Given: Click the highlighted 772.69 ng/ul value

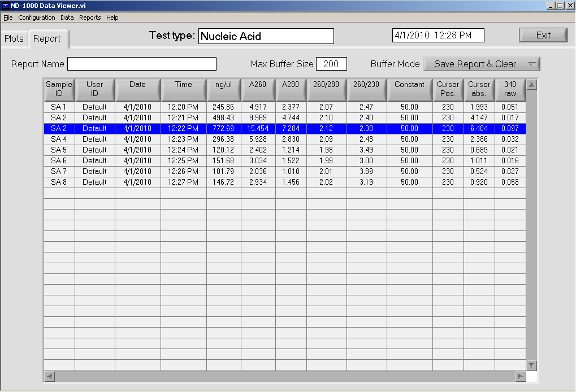Looking at the screenshot, I should tap(223, 128).
